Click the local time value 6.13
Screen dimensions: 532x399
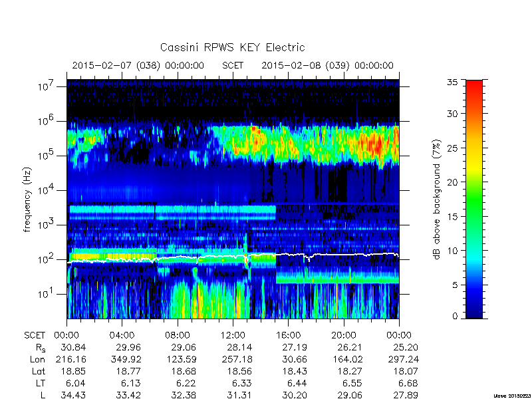click(x=131, y=383)
